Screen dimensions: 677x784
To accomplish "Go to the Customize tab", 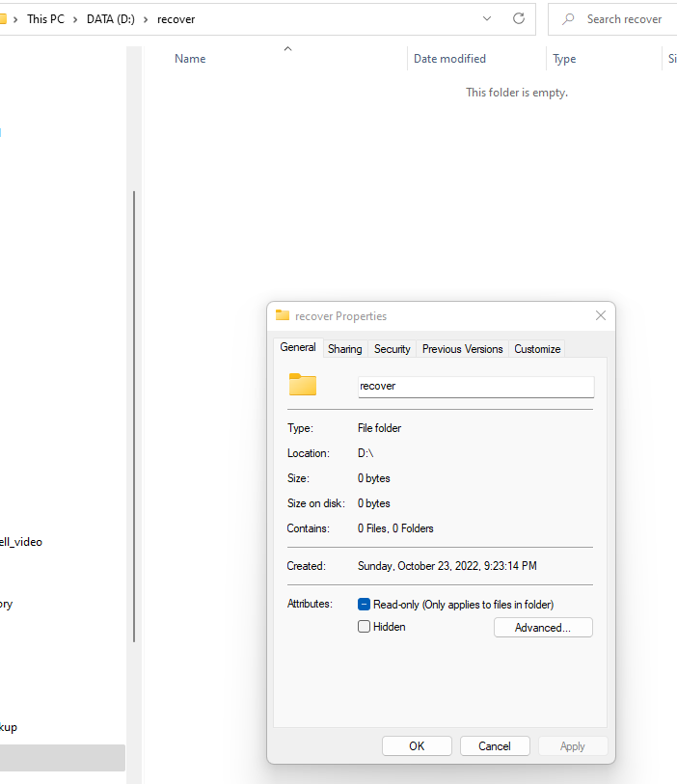I will pyautogui.click(x=537, y=349).
